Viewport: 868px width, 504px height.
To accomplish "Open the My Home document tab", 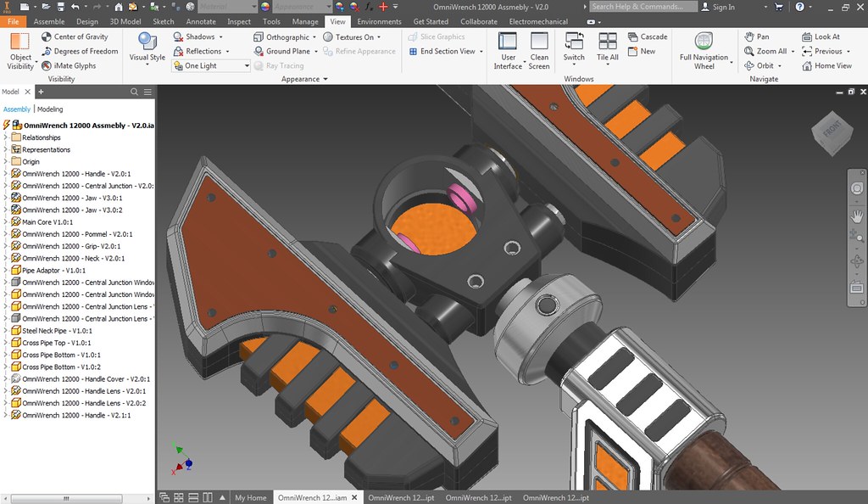I will [x=250, y=498].
